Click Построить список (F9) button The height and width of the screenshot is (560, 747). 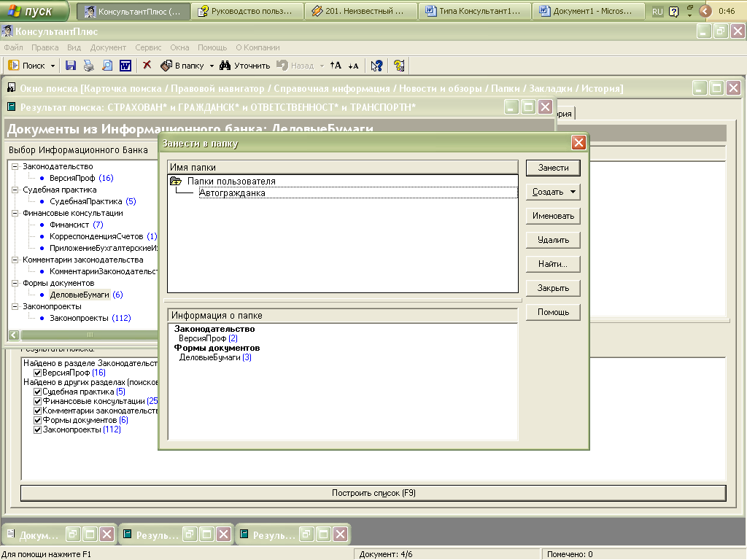(373, 493)
